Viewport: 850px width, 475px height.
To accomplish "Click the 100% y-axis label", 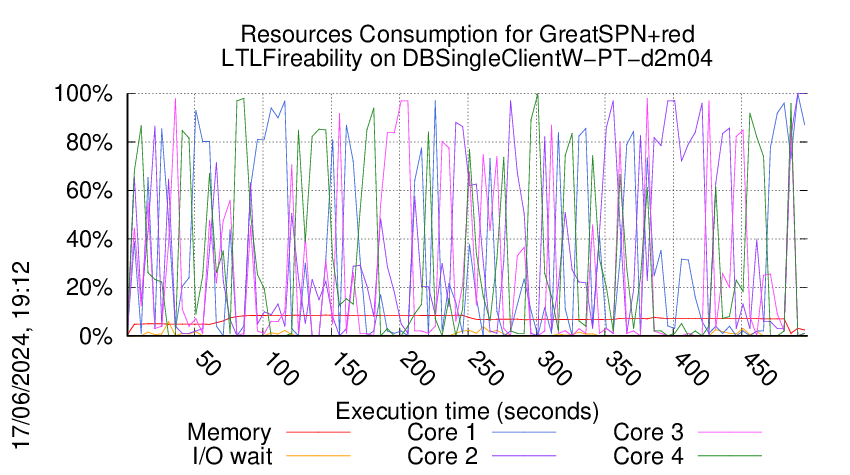I will click(x=83, y=94).
